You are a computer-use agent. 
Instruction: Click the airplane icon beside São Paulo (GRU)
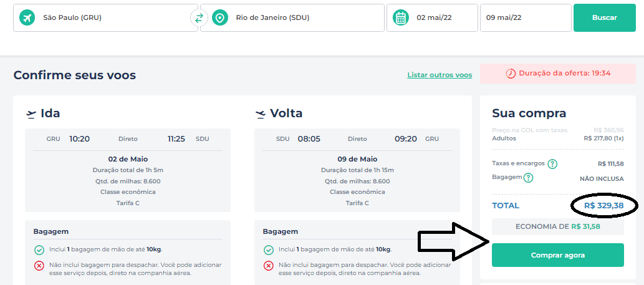pos(27,17)
